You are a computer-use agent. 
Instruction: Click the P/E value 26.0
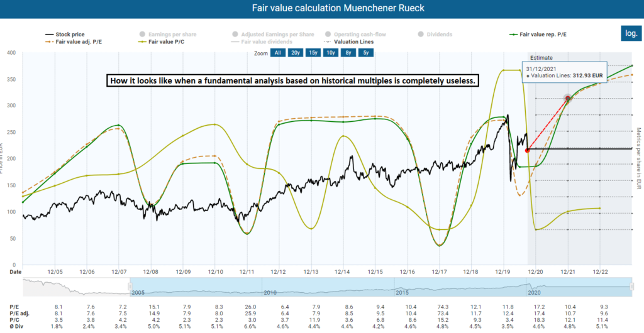click(250, 307)
